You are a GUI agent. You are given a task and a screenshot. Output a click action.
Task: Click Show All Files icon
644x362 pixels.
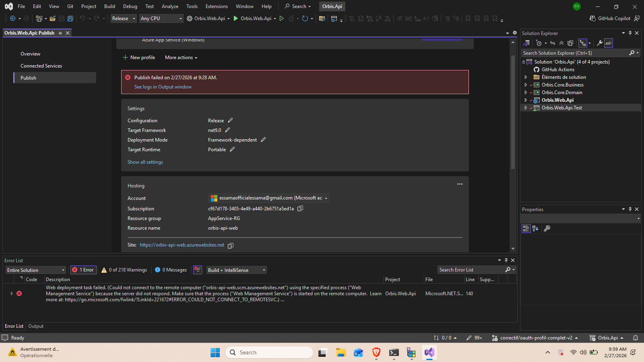click(x=570, y=43)
